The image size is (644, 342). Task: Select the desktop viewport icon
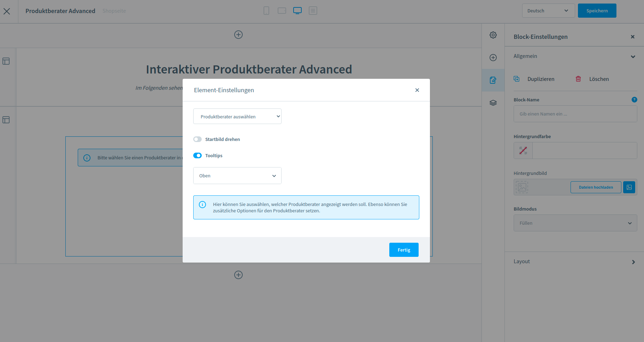297,11
